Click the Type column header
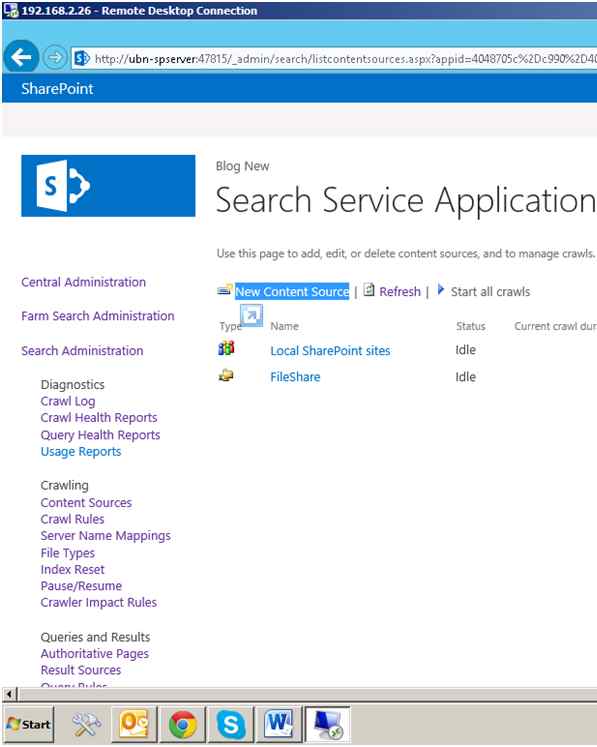The height and width of the screenshot is (747, 597). coord(231,326)
